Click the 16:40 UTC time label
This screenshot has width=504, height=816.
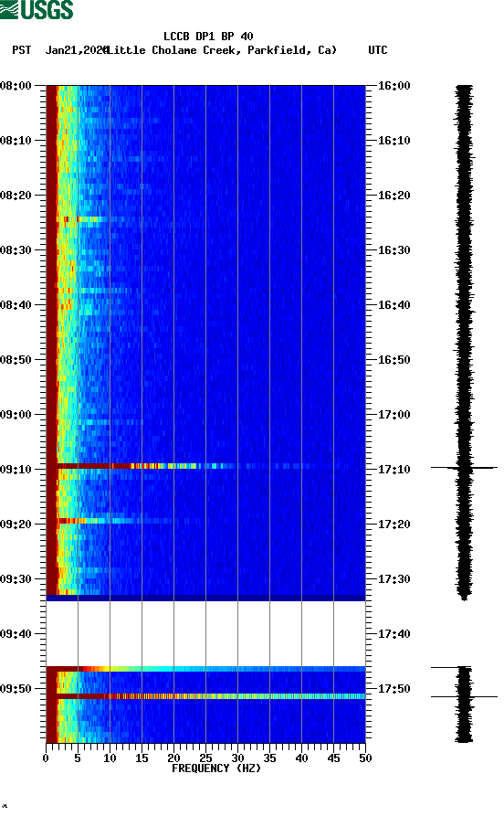coord(394,305)
